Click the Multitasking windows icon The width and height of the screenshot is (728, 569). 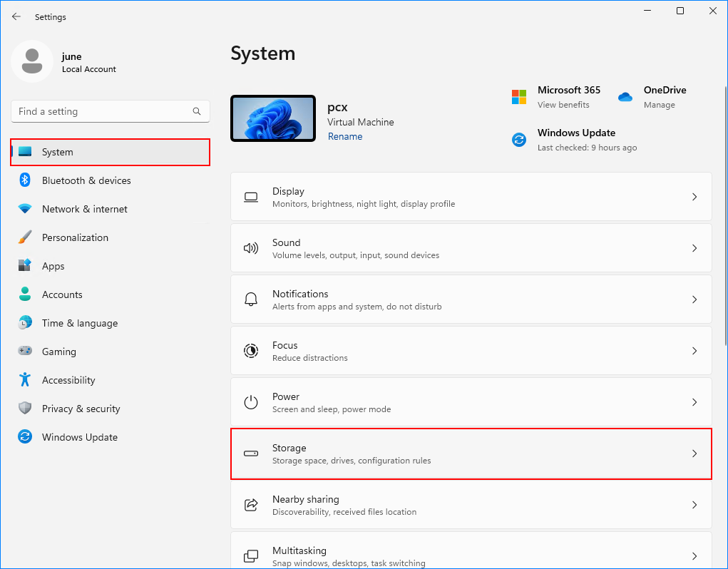click(x=251, y=556)
